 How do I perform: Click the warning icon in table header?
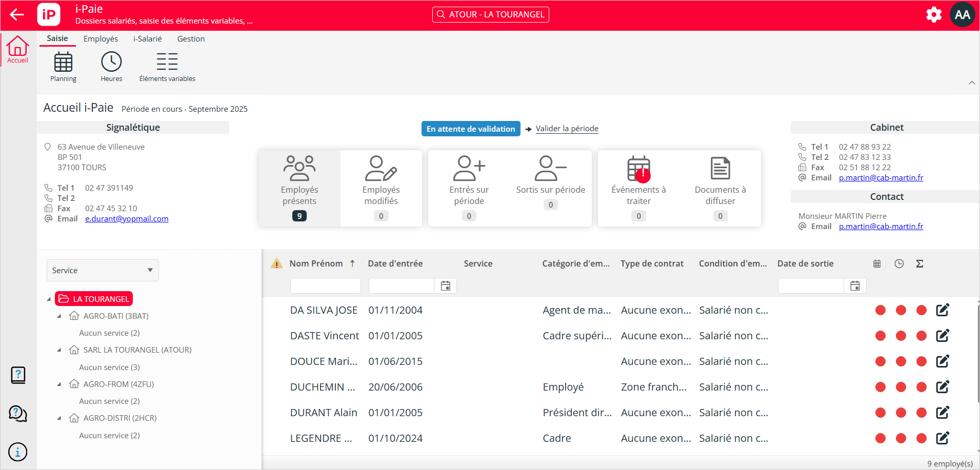coord(276,263)
